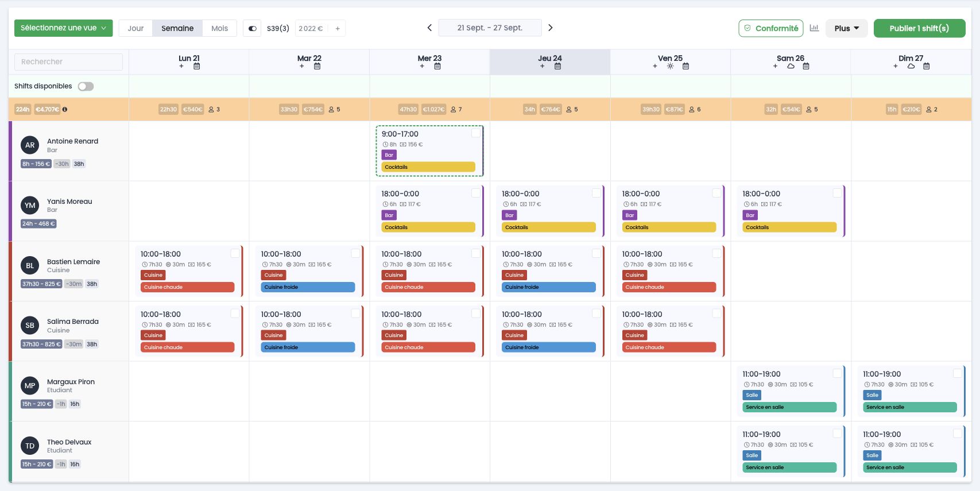Toggle the Shifts disponibles switch
The image size is (980, 491).
tap(86, 86)
